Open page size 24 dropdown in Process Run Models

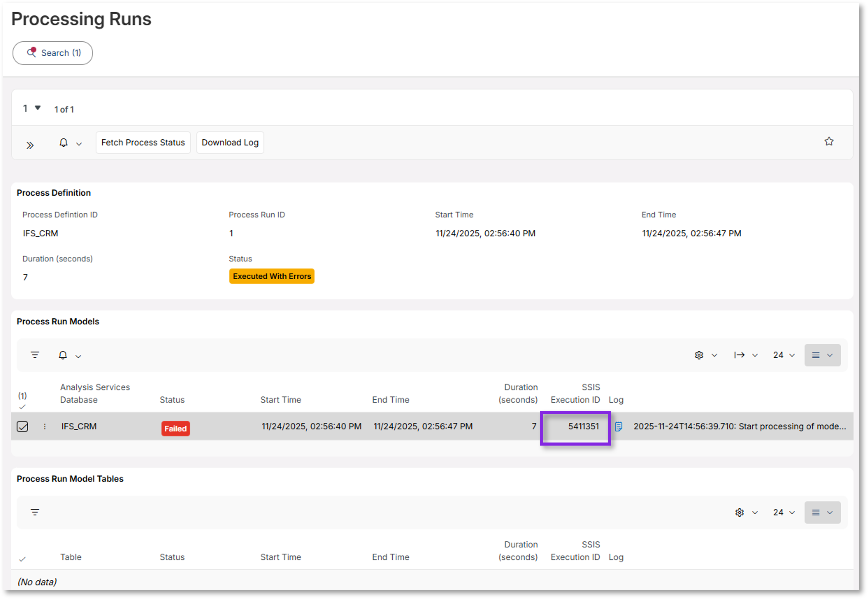click(x=783, y=355)
